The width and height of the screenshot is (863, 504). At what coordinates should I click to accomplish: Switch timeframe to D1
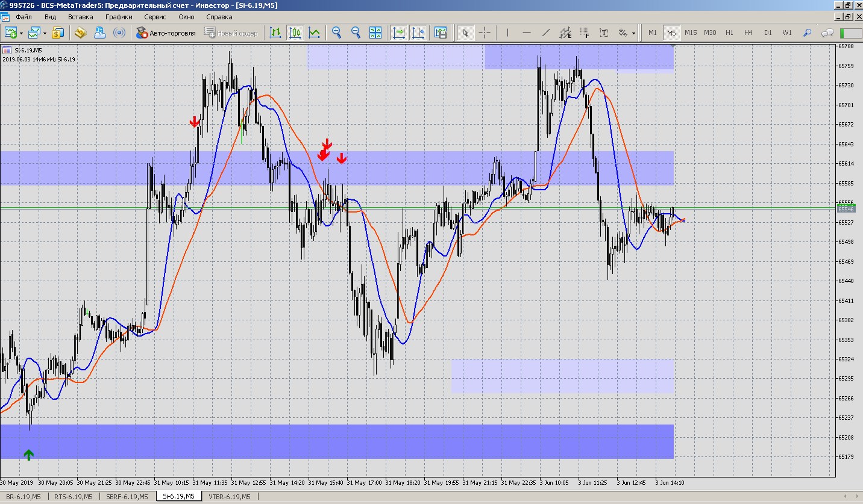click(x=768, y=33)
